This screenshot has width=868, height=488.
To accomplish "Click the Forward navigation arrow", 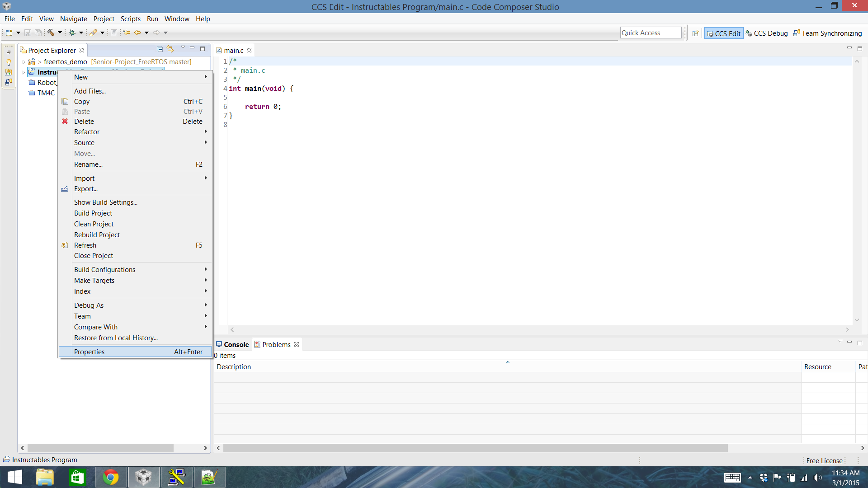I will pyautogui.click(x=156, y=33).
